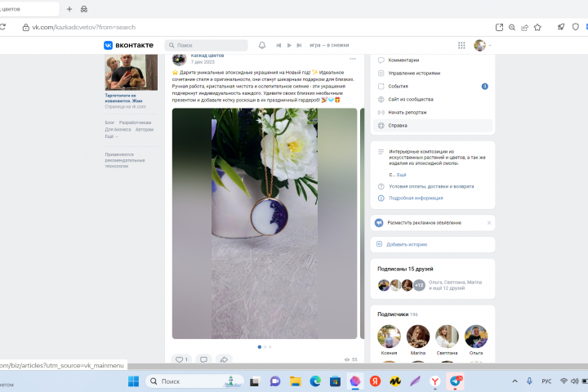This screenshot has height=392, width=588.
Task: Open a new browser tab with the plus
Action: coord(69,9)
